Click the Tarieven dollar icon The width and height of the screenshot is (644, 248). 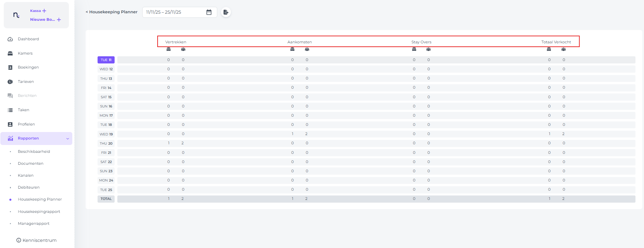10,82
